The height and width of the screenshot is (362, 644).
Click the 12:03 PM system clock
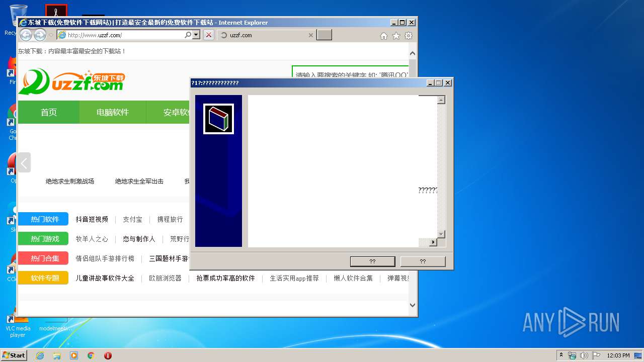[618, 355]
